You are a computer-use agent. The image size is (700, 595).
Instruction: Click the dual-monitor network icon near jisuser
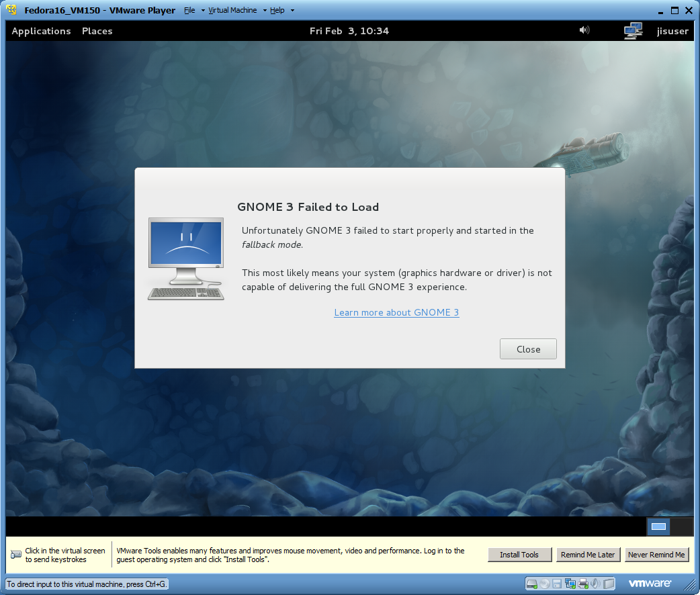coord(632,30)
